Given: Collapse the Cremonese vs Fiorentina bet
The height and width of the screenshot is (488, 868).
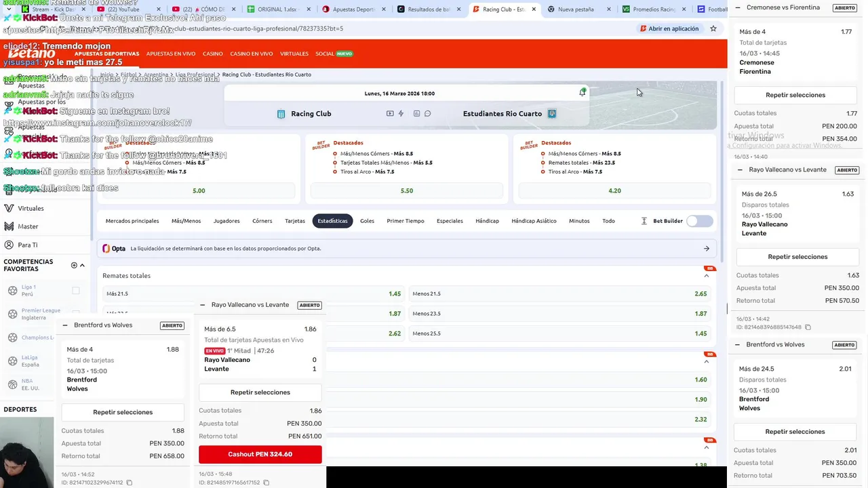Looking at the screenshot, I should (738, 7).
